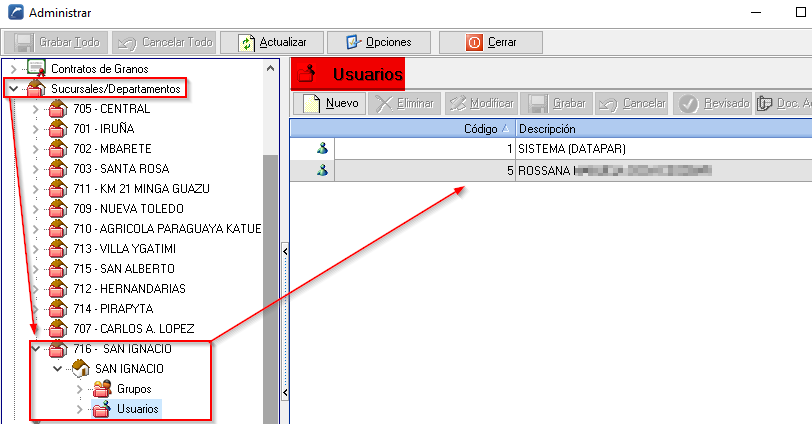Image resolution: width=812 pixels, height=424 pixels.
Task: Select the Grupos tree label
Action: tap(134, 389)
